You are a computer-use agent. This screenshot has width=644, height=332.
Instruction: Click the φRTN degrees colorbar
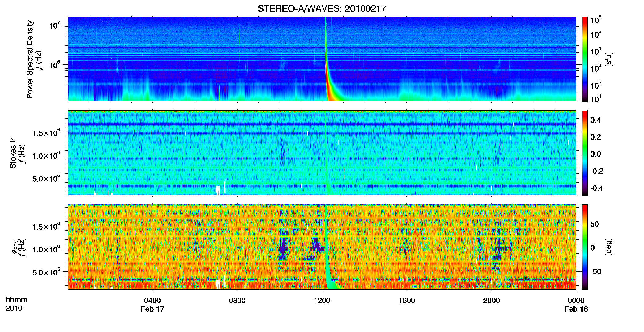[x=585, y=247]
